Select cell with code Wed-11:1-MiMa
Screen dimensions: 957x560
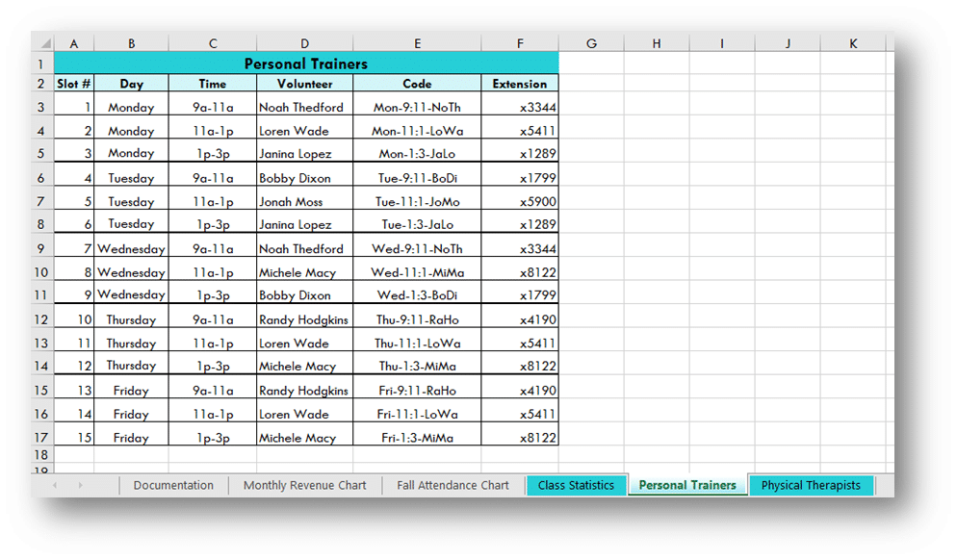417,269
